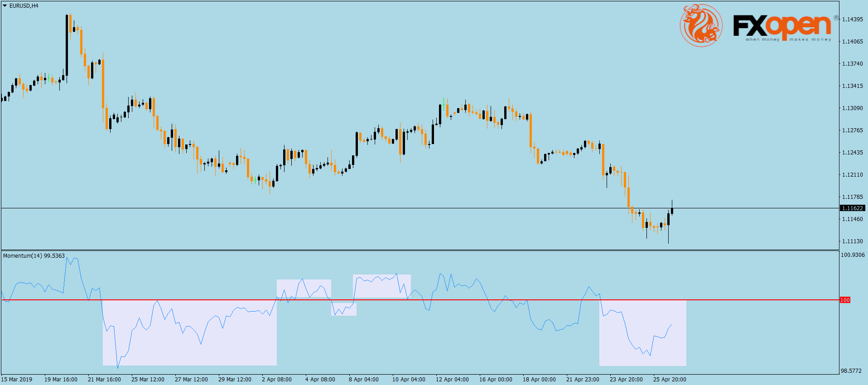Click the FXOpen wordmark text

pos(781,26)
